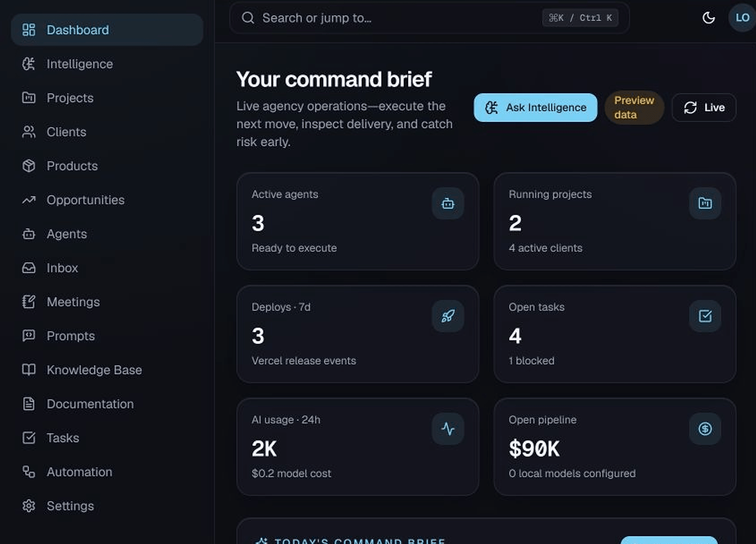Click the "Ready to execute" text

(x=294, y=248)
